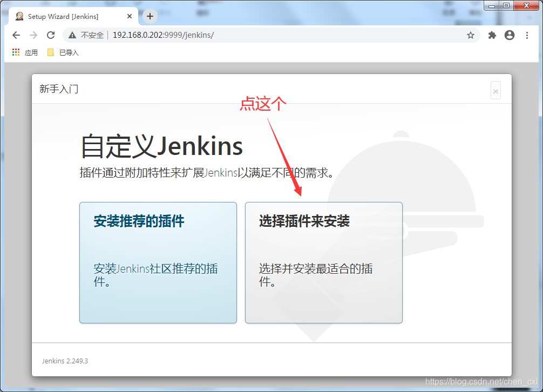Maximize the browser window

click(x=506, y=5)
